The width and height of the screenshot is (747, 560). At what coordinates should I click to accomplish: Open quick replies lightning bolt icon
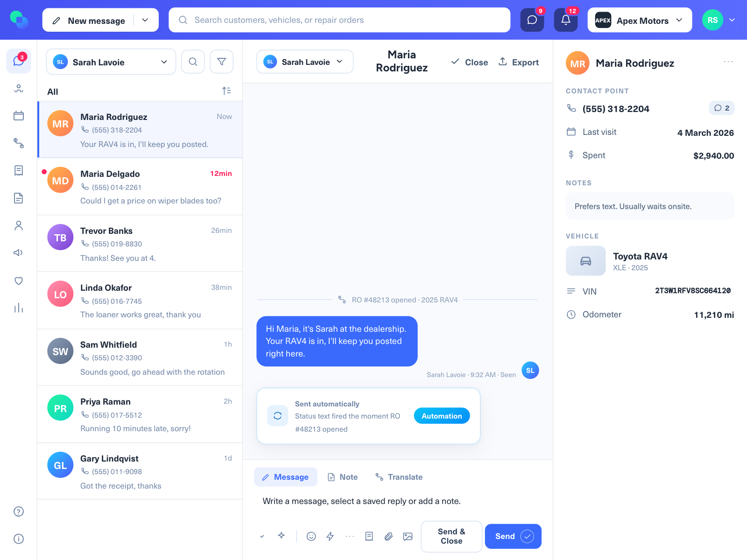click(x=330, y=536)
